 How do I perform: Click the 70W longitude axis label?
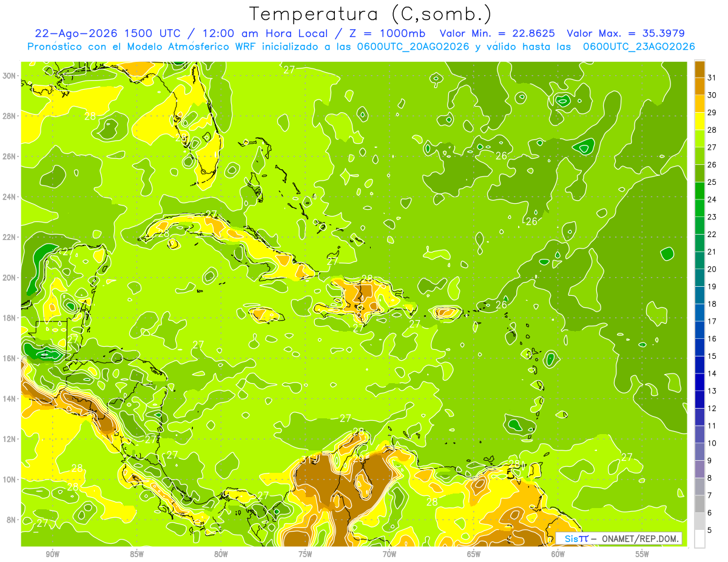click(x=389, y=554)
